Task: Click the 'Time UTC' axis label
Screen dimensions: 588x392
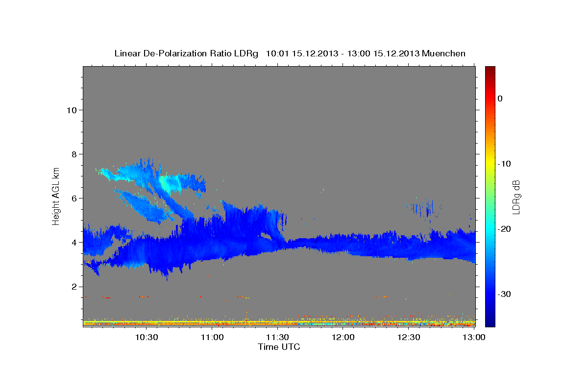Action: click(x=279, y=347)
